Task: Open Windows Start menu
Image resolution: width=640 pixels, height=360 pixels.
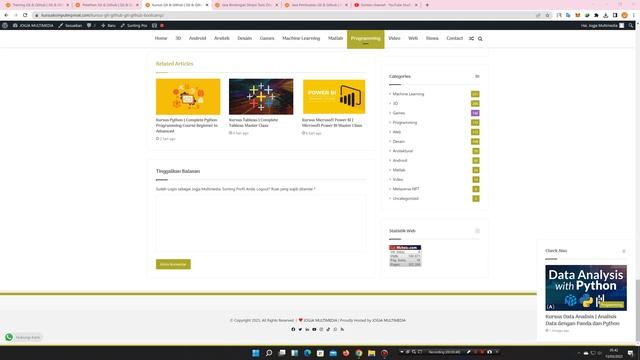Action: [x=256, y=353]
